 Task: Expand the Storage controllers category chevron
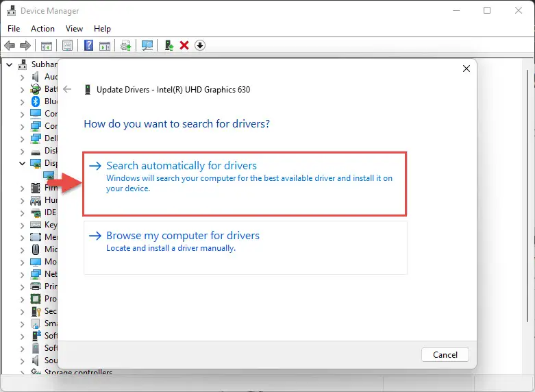[22, 373]
